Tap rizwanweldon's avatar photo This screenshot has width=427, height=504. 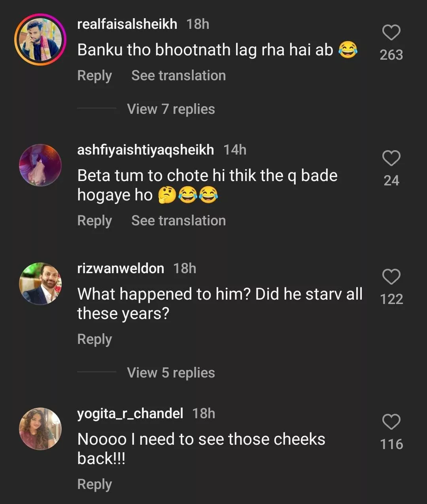click(40, 283)
